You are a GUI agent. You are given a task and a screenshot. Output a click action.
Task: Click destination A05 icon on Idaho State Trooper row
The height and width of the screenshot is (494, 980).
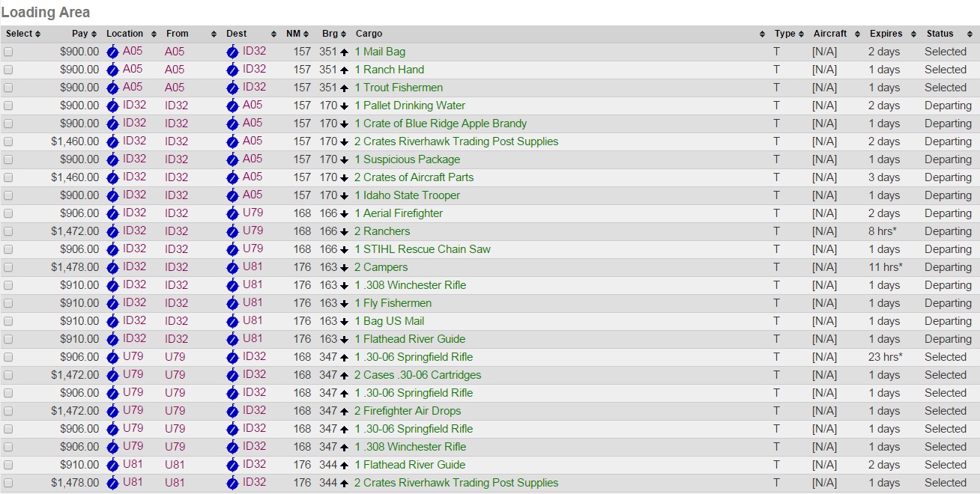[232, 195]
